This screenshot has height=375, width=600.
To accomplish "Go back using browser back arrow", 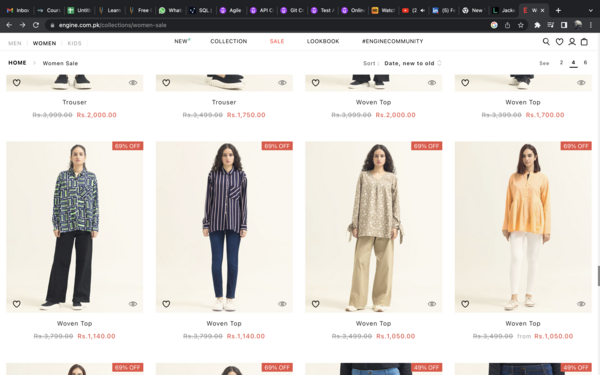I will (9, 25).
